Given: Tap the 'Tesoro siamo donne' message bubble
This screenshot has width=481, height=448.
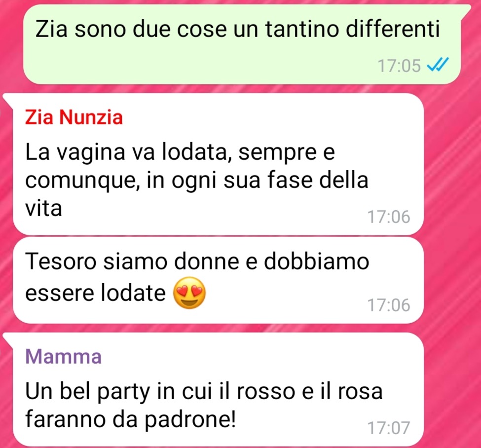Looking at the screenshot, I should point(218,280).
